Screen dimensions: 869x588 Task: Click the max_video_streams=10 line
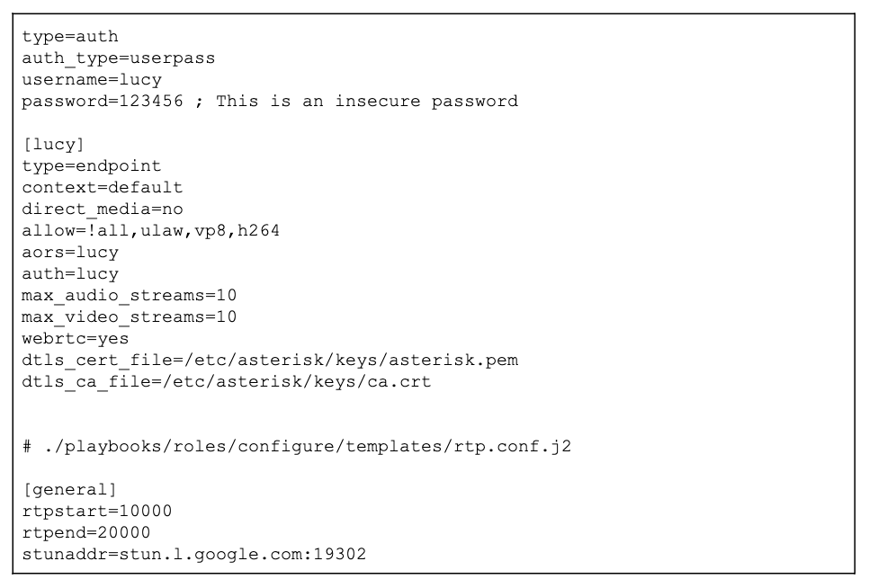[129, 317]
